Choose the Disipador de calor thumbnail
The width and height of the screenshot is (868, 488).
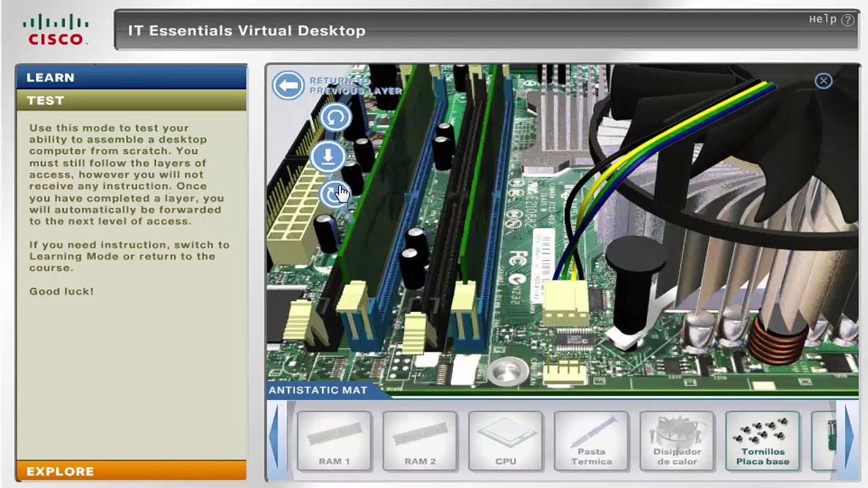(677, 441)
